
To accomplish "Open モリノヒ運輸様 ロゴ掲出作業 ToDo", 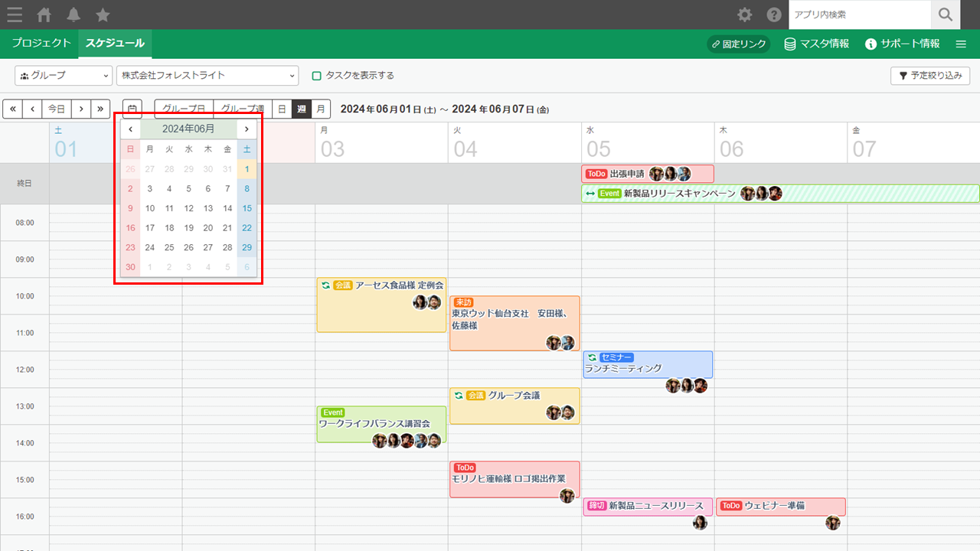I will click(514, 479).
